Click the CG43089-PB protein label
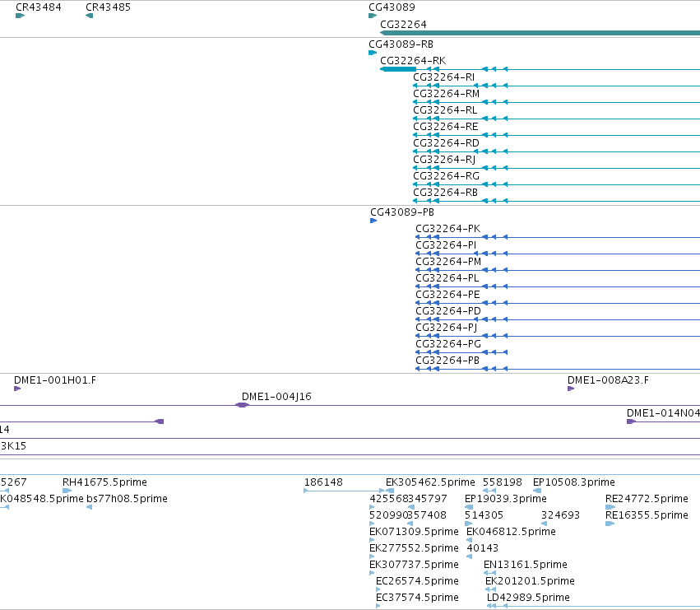 402,212
